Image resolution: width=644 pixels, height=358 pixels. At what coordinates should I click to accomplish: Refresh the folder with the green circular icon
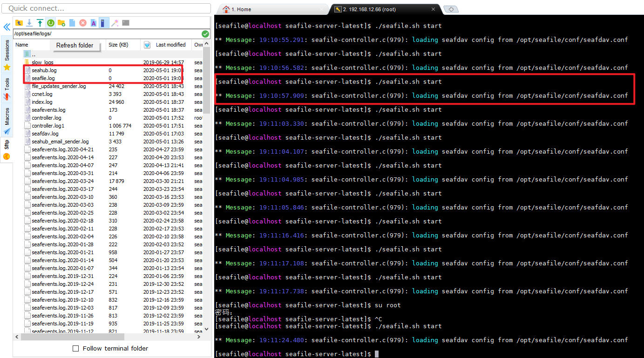[51, 23]
